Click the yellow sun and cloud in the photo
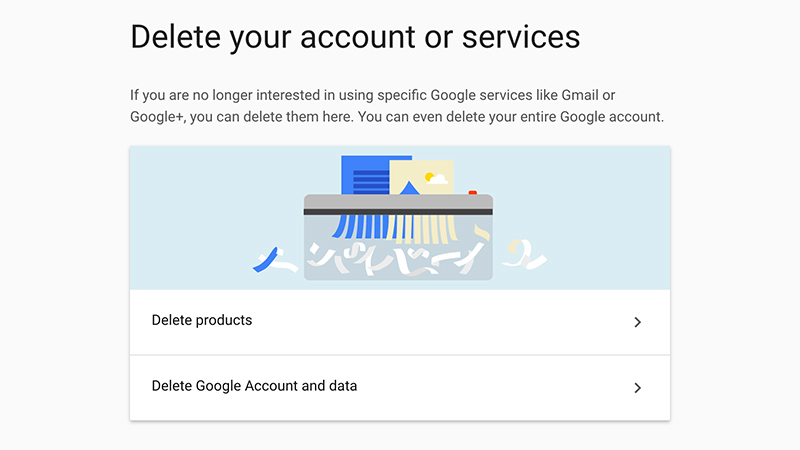Screen dimensions: 800x450 [436, 178]
